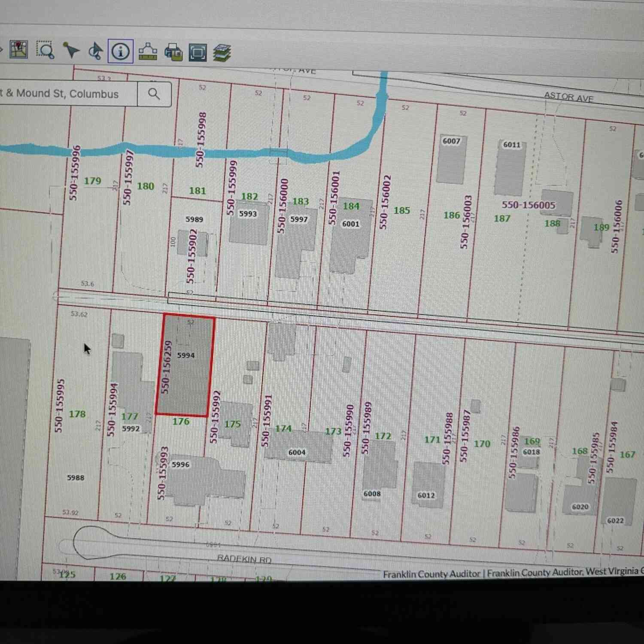Click the parcel number 550-155996
644x644 pixels.
click(75, 173)
